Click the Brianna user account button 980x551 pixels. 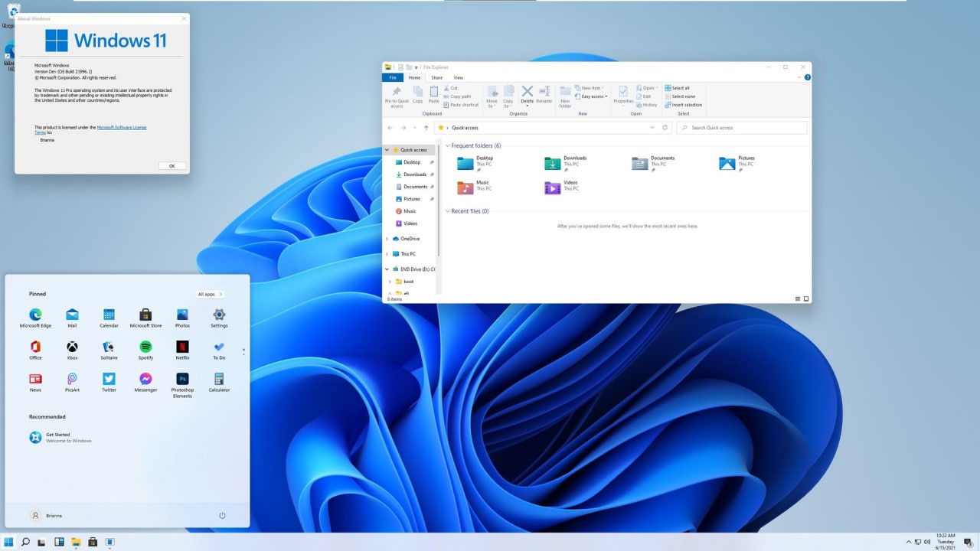pos(45,515)
